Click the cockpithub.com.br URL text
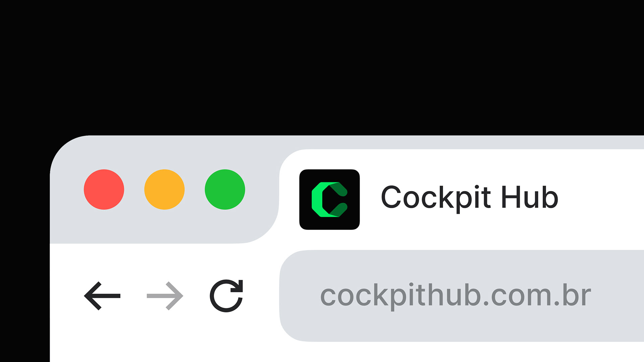This screenshot has width=644, height=362. (455, 296)
